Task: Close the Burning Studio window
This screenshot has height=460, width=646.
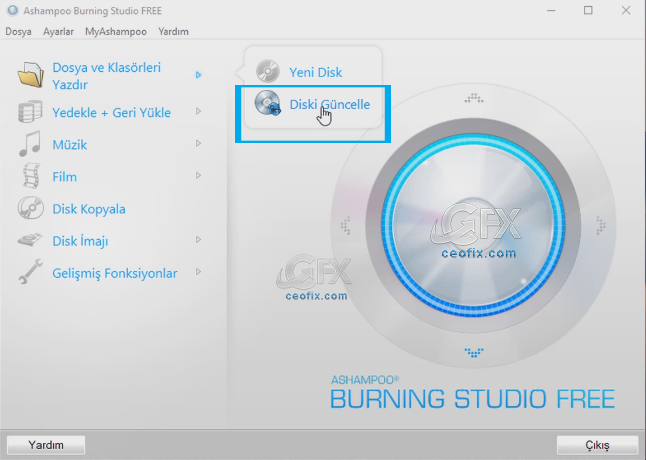Action: click(626, 11)
